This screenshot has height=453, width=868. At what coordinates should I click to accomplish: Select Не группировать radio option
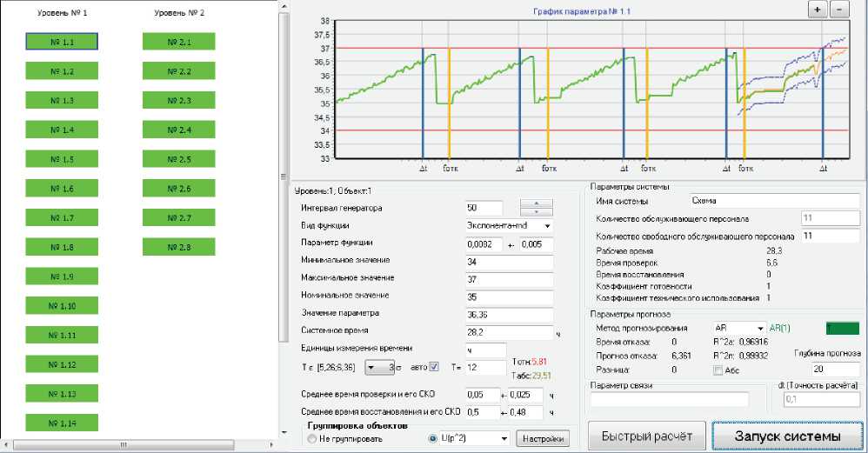click(x=311, y=438)
